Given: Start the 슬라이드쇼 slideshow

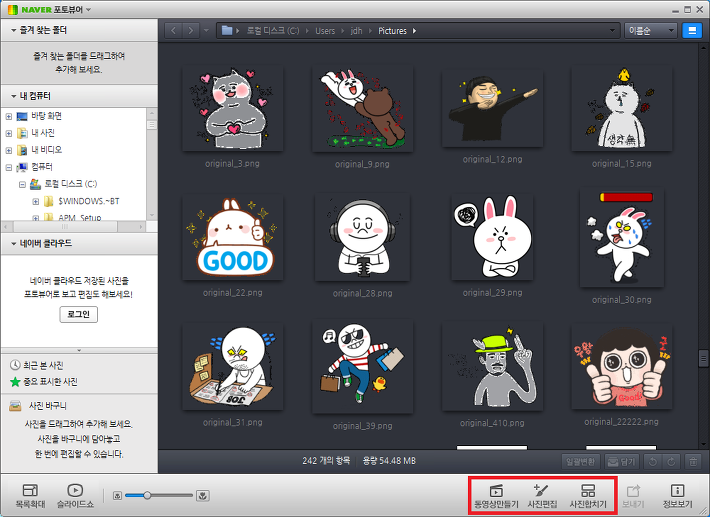Looking at the screenshot, I should click(x=75, y=496).
